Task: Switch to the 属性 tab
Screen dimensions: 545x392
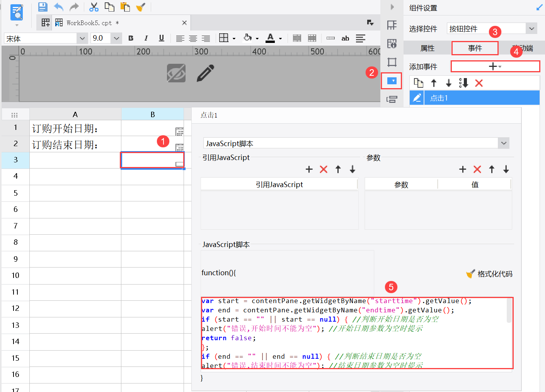Action: tap(427, 48)
